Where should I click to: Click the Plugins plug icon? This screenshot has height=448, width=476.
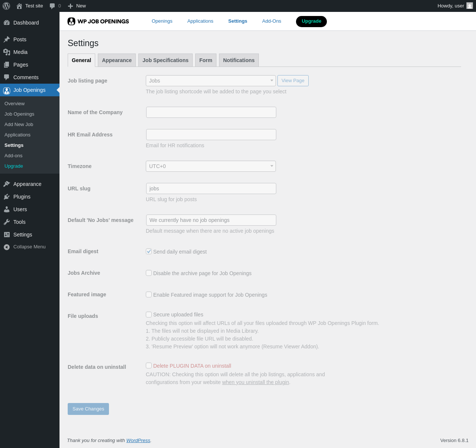(7, 197)
